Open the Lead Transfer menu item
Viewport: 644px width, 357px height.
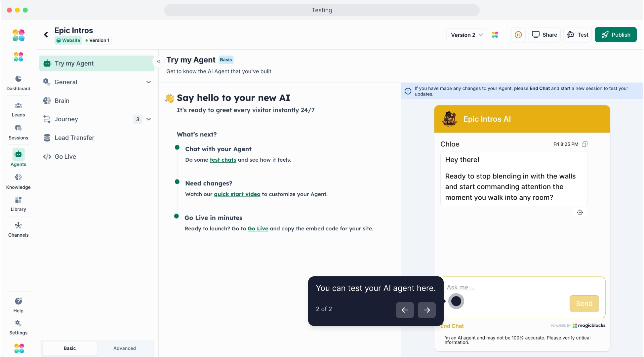(74, 138)
